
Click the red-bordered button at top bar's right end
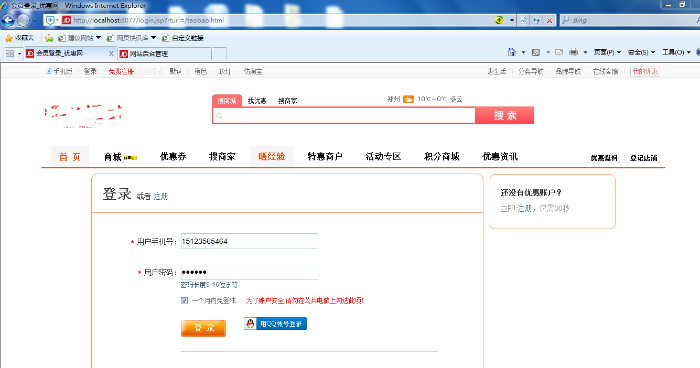point(645,71)
